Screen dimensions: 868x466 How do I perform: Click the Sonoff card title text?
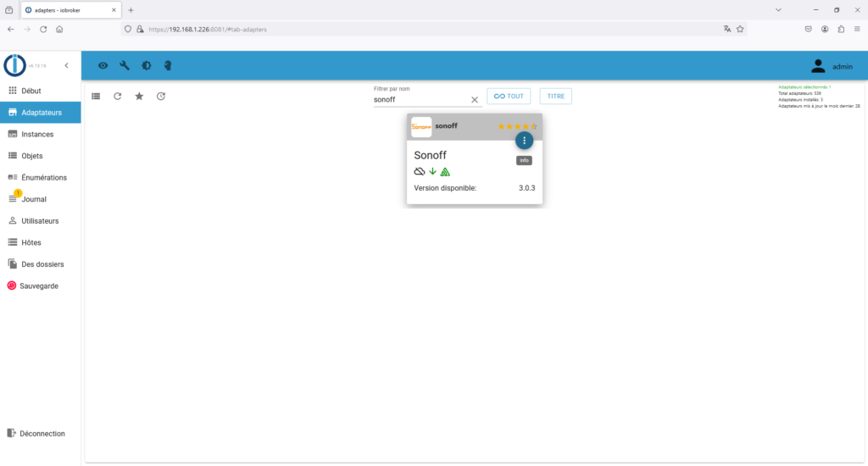430,156
